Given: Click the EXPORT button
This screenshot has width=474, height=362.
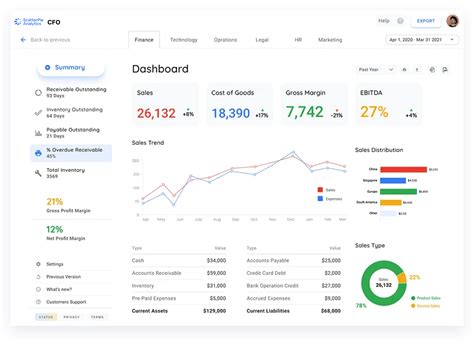Looking at the screenshot, I should tap(426, 21).
